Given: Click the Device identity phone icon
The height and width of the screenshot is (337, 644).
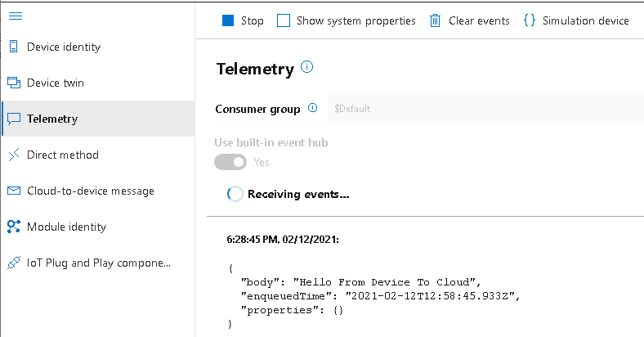Looking at the screenshot, I should point(13,47).
